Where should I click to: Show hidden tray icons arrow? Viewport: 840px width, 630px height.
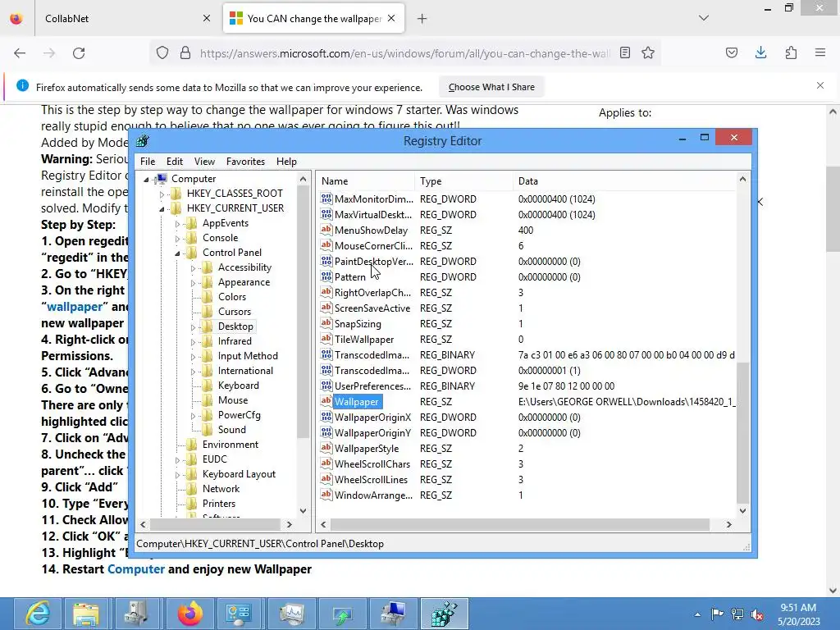[697, 614]
